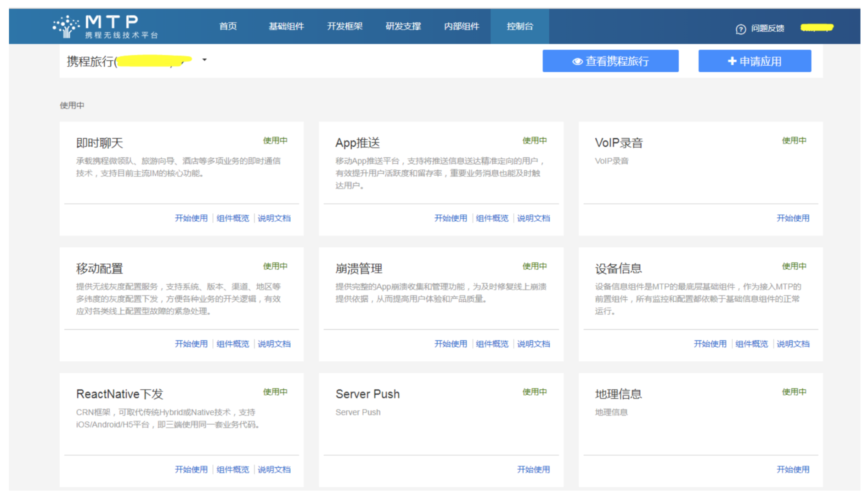Viewport: 868px width, 501px height.
Task: Click 问题反馈 link in the header
Action: point(767,28)
